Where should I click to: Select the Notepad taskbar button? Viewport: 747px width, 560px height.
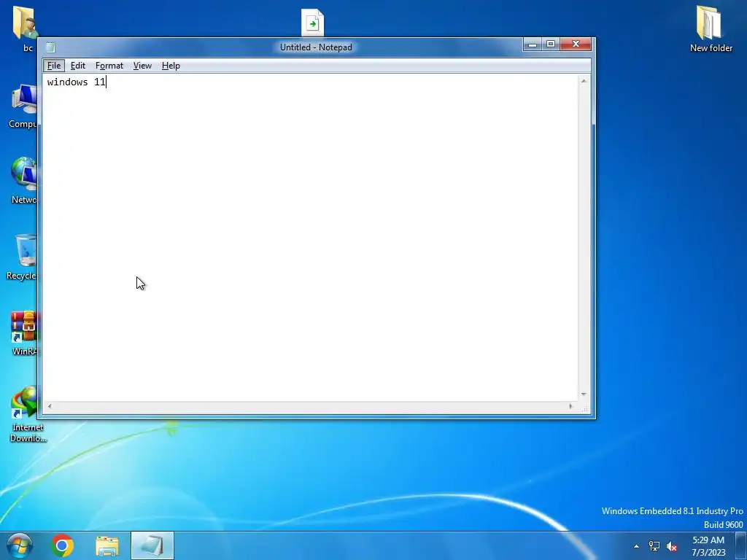pos(152,545)
